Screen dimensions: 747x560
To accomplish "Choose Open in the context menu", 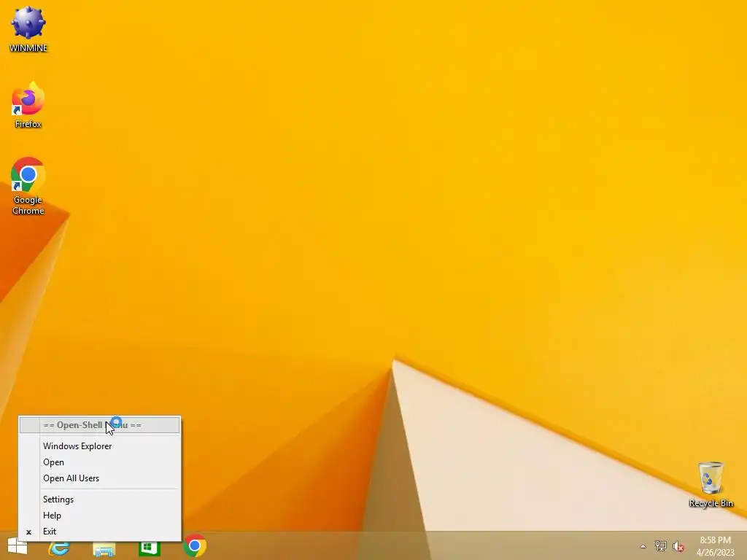I will coord(99,462).
